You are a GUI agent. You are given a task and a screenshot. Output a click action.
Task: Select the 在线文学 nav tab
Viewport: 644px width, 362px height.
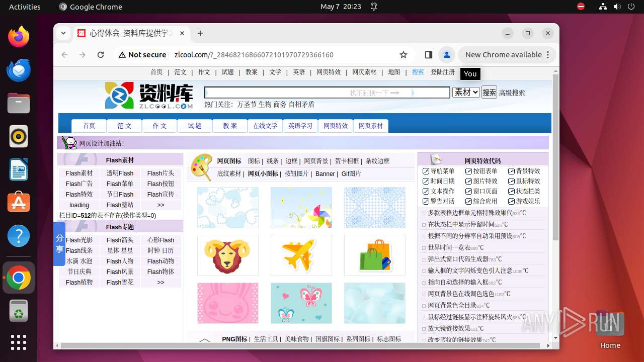point(265,126)
